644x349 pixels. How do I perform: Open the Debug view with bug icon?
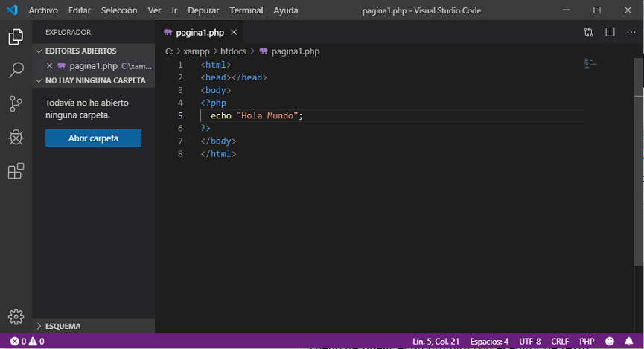click(x=16, y=138)
